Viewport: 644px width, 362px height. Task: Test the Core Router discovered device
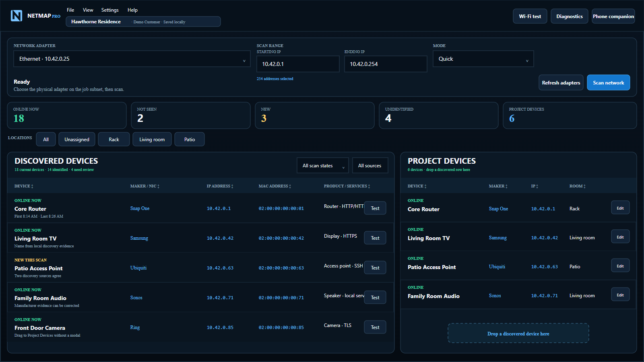point(375,208)
